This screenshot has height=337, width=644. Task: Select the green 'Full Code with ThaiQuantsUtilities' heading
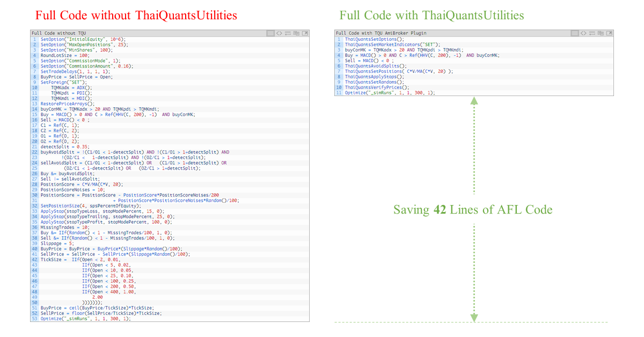[431, 15]
